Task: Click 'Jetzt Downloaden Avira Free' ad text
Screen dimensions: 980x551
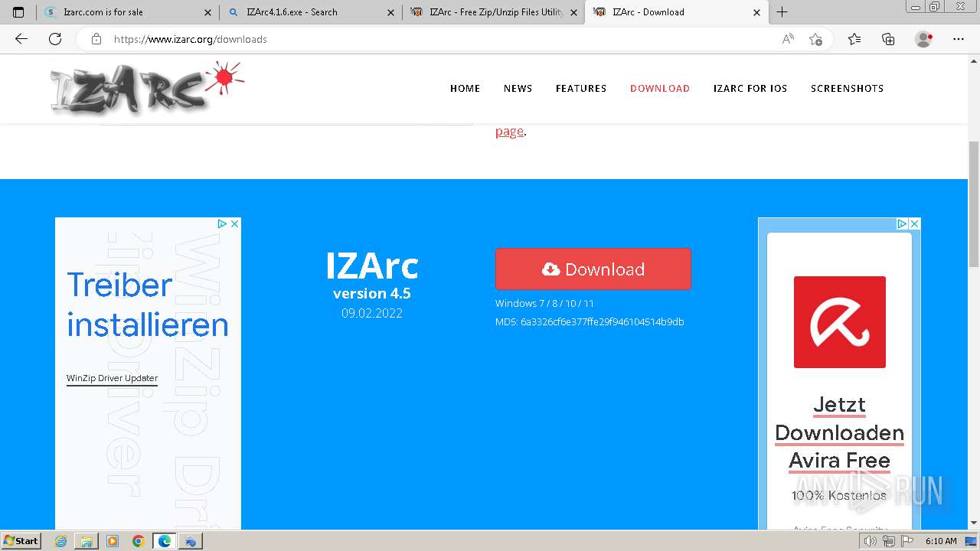Action: 840,432
